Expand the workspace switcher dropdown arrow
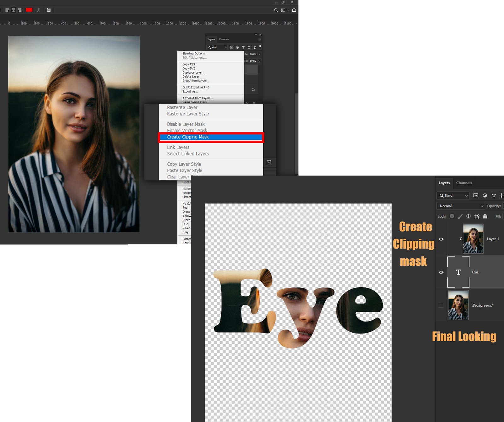This screenshot has width=504, height=422. click(288, 10)
